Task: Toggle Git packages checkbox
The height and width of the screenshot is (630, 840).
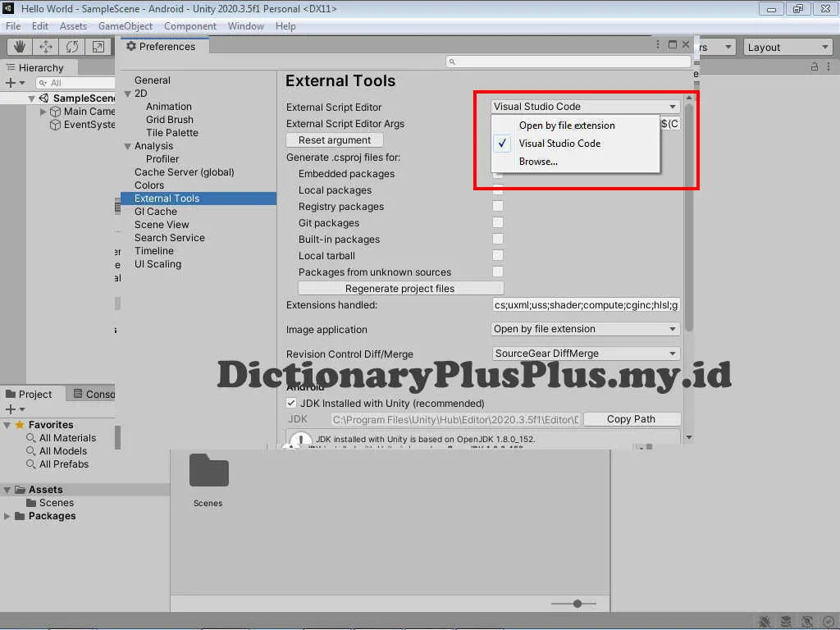Action: tap(498, 222)
